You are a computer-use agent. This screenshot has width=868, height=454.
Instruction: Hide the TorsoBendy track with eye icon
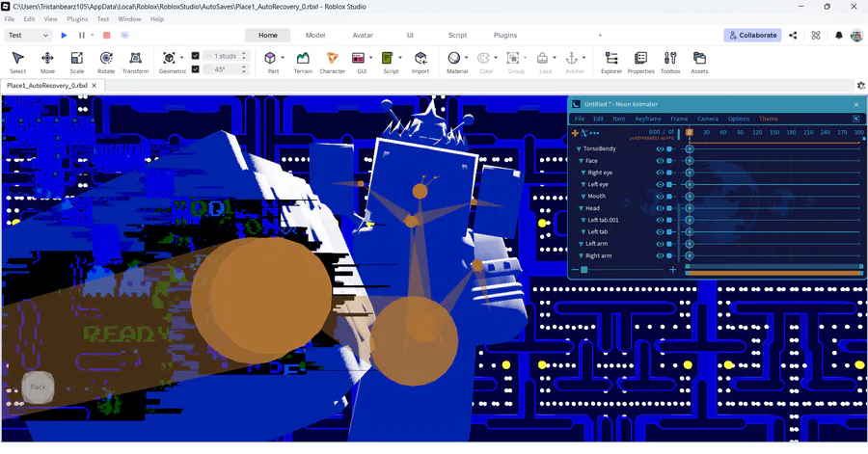click(x=660, y=148)
